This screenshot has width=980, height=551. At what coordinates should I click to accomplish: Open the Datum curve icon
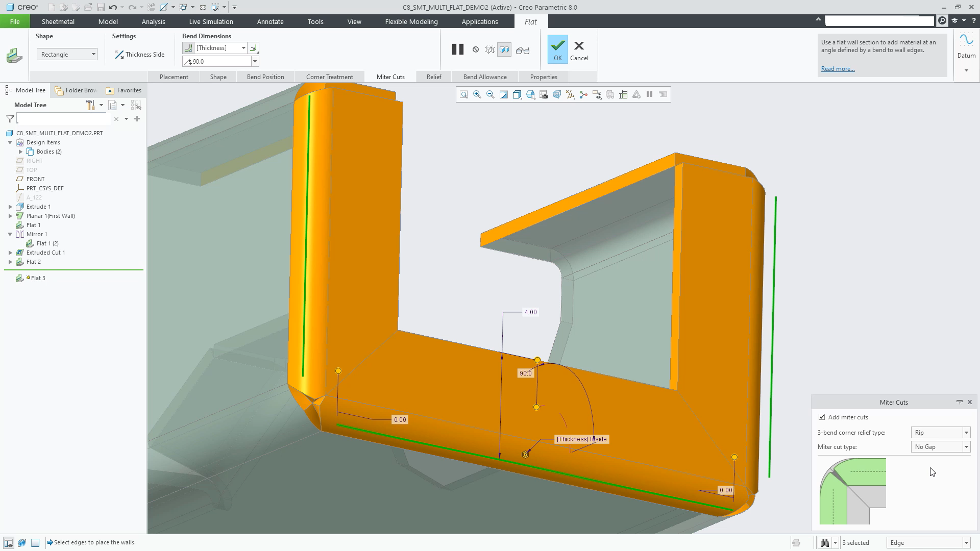966,41
